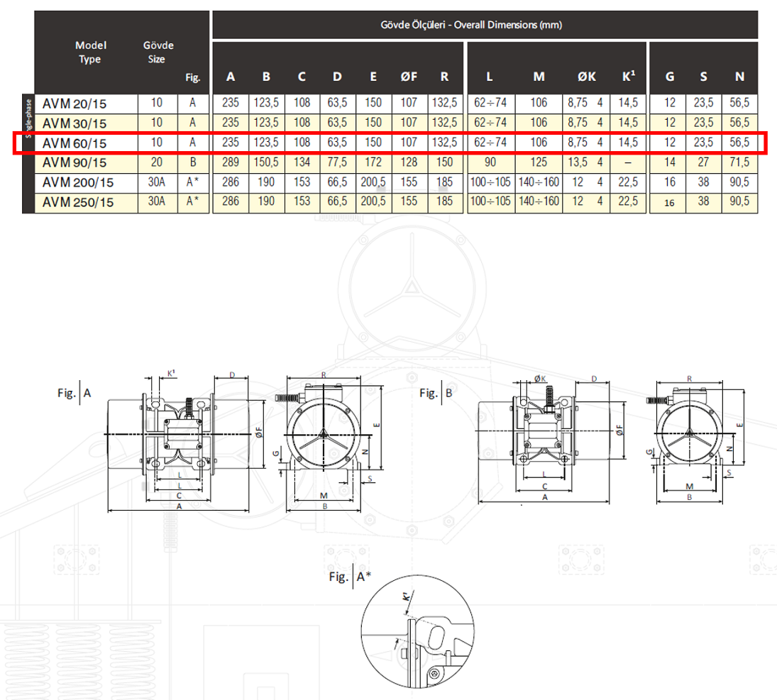The width and height of the screenshot is (777, 700).
Task: Click the 'E' column header
Action: pyautogui.click(x=373, y=77)
